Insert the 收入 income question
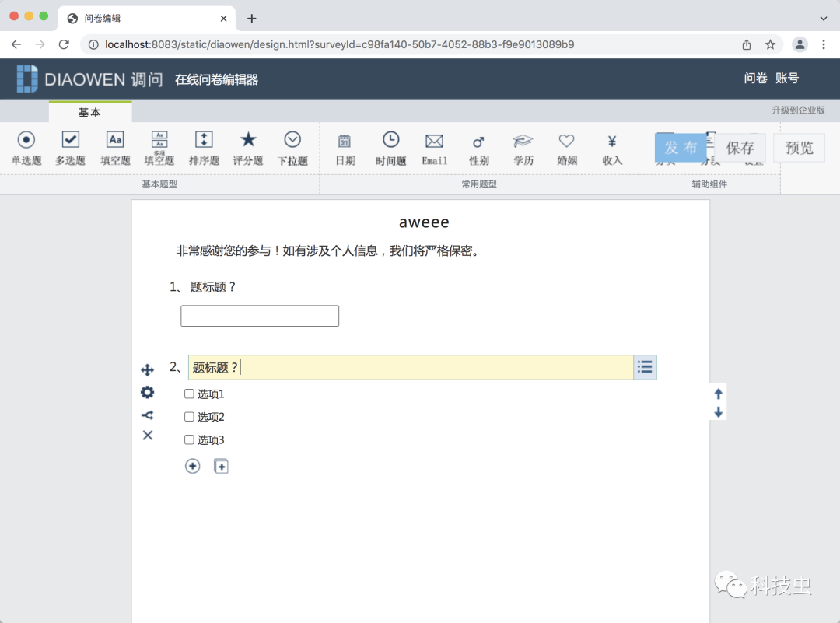This screenshot has height=623, width=840. click(612, 149)
